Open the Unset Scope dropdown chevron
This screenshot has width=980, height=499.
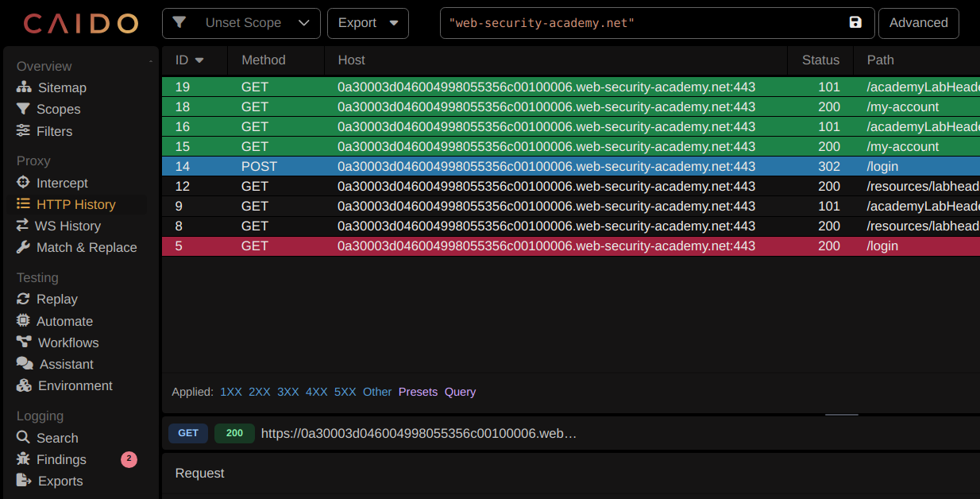tap(304, 23)
